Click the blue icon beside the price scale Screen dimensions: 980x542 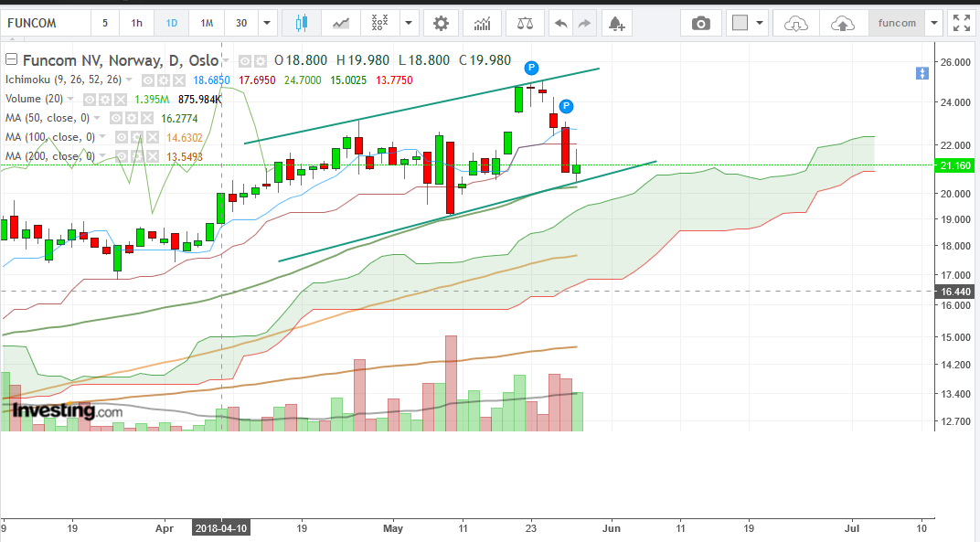(921, 73)
